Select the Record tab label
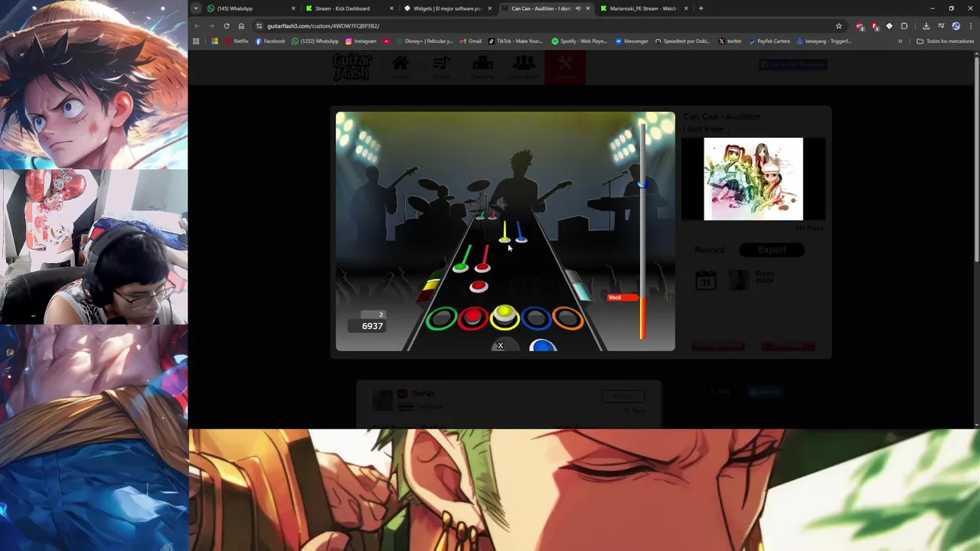This screenshot has width=980, height=551. tap(709, 249)
